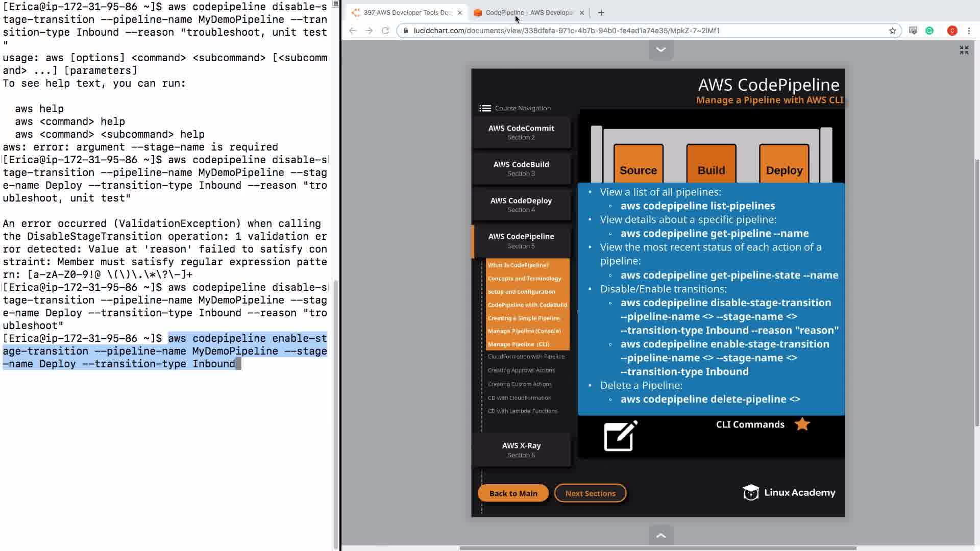980x551 pixels.
Task: Open a new browser tab
Action: pos(601,13)
